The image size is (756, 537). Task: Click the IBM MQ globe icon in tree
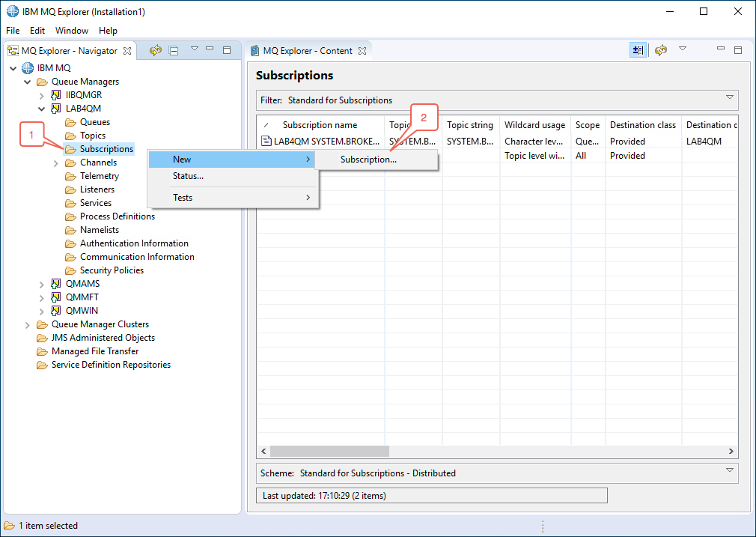28,68
